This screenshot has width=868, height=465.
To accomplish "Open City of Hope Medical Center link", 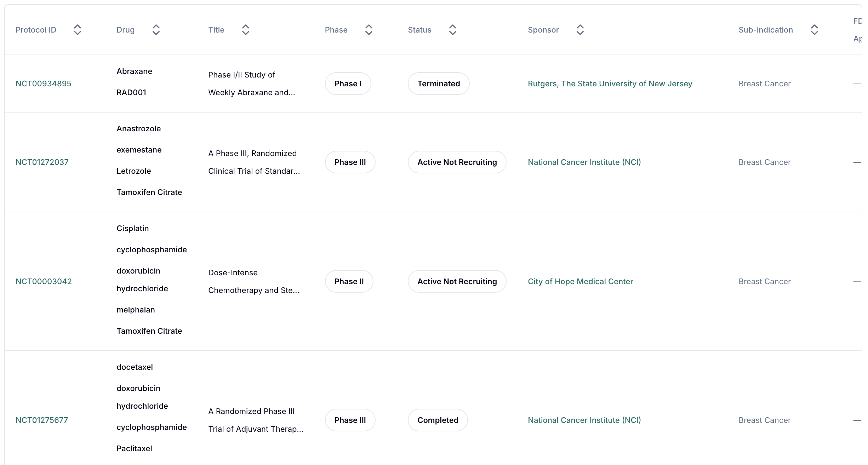I will (580, 281).
